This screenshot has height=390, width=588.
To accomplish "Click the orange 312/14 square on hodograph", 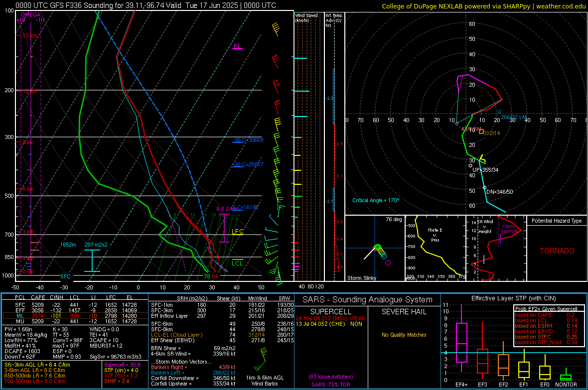I will (x=481, y=131).
